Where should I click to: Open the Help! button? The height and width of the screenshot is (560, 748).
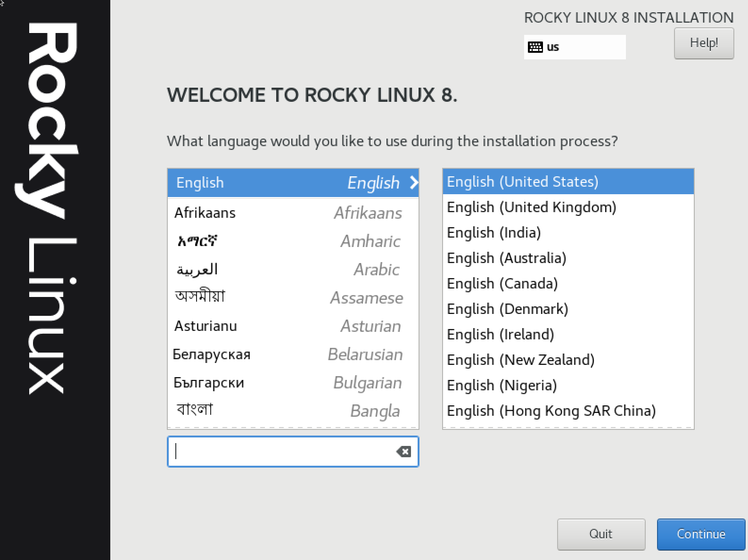pyautogui.click(x=704, y=43)
